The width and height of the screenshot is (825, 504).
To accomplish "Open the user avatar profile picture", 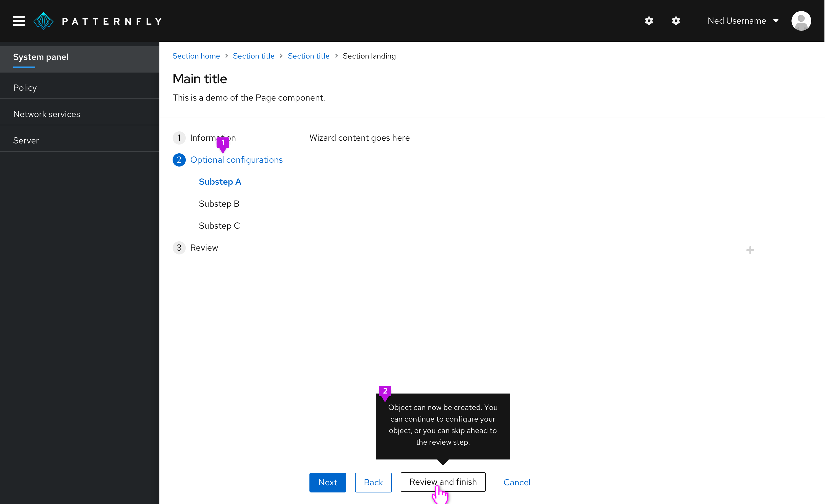I will click(801, 21).
